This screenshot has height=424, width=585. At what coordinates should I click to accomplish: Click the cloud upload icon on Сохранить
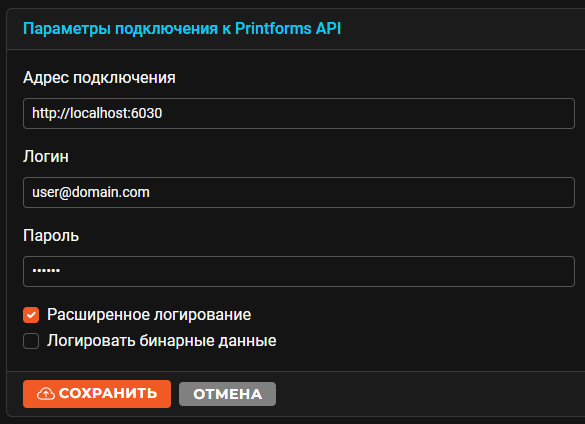46,394
